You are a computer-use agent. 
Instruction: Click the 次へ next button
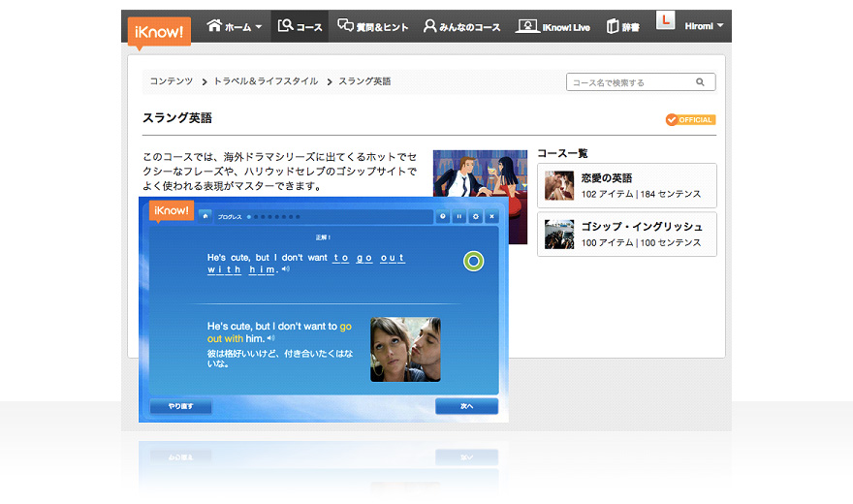point(467,406)
